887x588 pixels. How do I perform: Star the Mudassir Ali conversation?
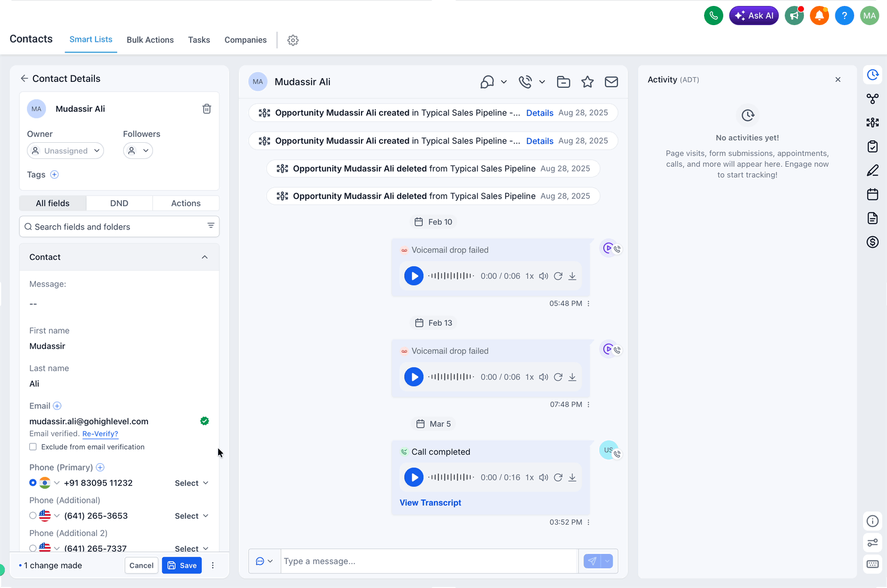tap(588, 82)
